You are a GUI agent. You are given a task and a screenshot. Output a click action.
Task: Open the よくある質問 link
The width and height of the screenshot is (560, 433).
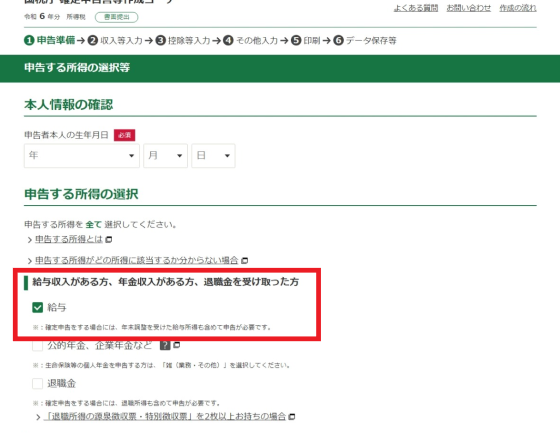[416, 8]
